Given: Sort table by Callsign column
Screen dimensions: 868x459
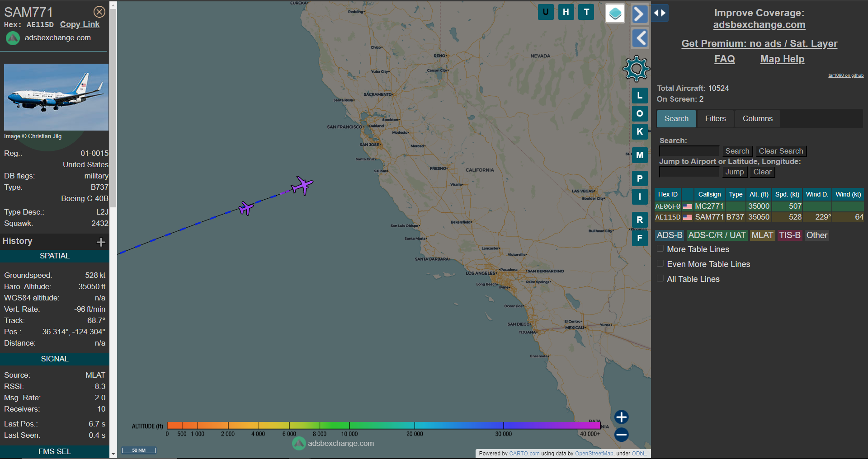Looking at the screenshot, I should click(x=709, y=194).
